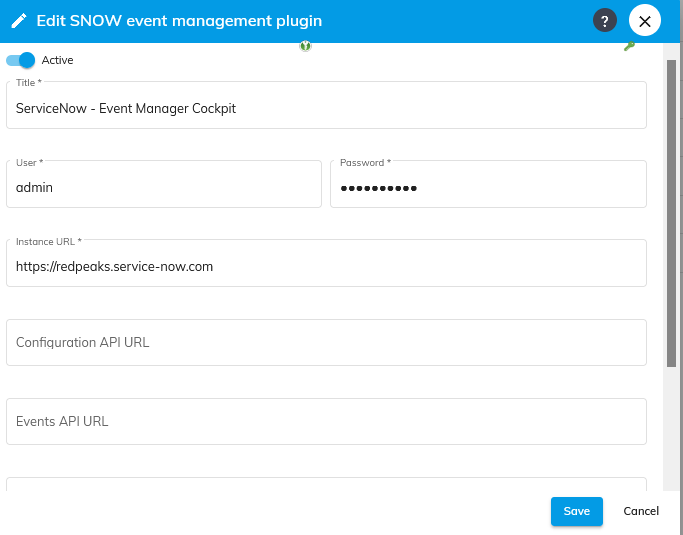683x535 pixels.
Task: Click into the User field containing admin
Action: point(164,187)
